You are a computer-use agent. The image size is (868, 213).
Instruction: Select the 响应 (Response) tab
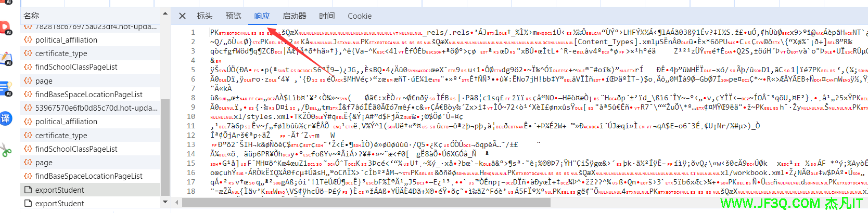(x=262, y=16)
